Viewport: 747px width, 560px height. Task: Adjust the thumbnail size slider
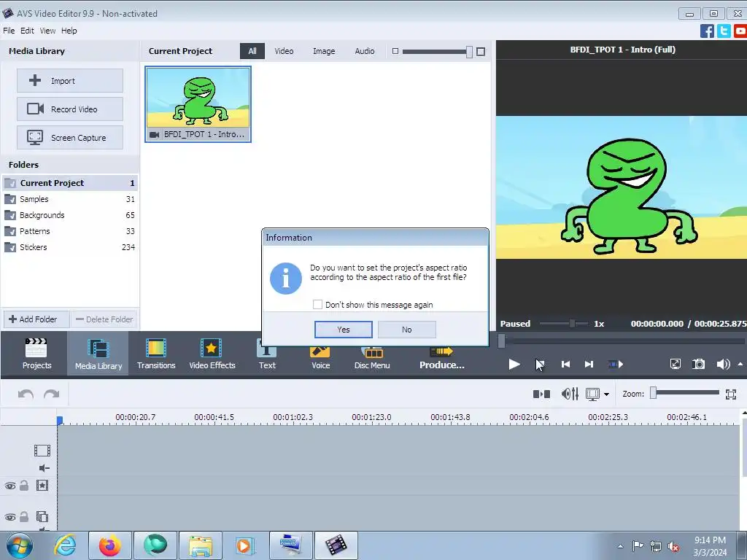(x=469, y=52)
